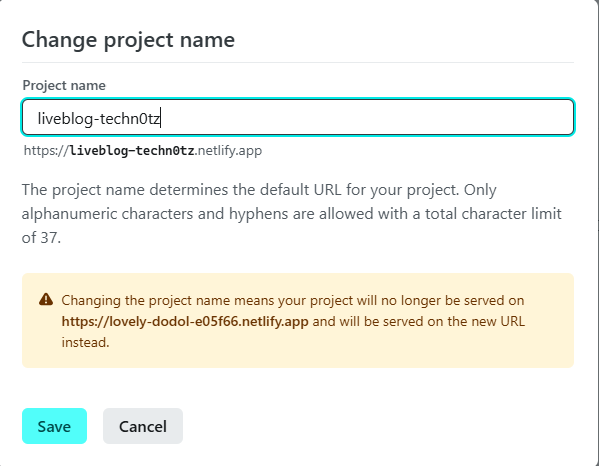Click the 'of 37.' character limit text

tap(41, 238)
